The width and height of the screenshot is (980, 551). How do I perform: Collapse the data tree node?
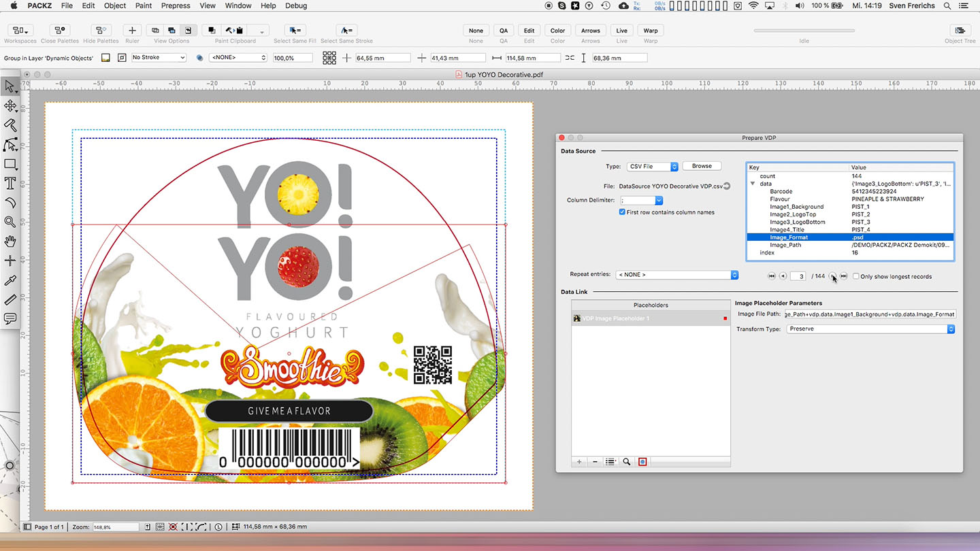coord(753,184)
